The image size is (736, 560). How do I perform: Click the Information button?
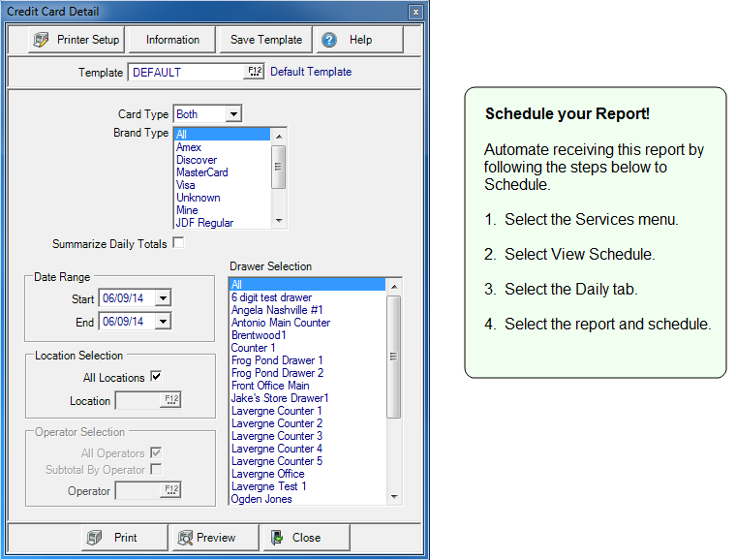pyautogui.click(x=172, y=40)
